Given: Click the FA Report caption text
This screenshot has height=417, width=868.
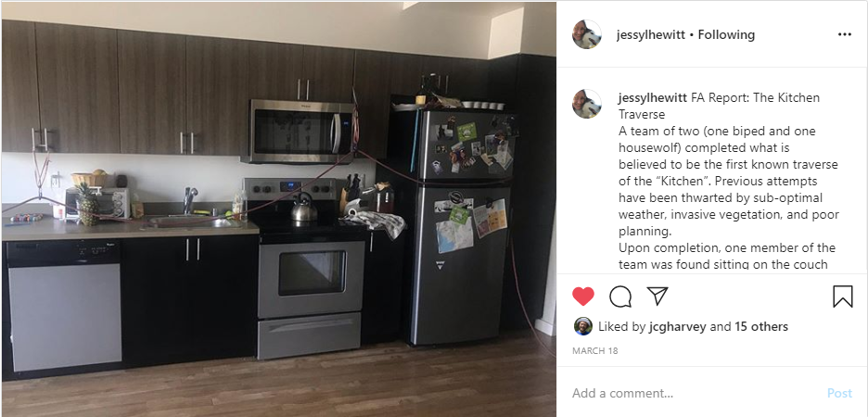Looking at the screenshot, I should (x=728, y=181).
